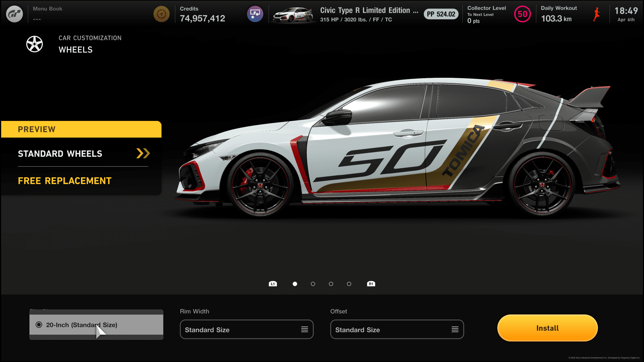The width and height of the screenshot is (644, 362).
Task: Select the second view page dot
Action: click(313, 284)
